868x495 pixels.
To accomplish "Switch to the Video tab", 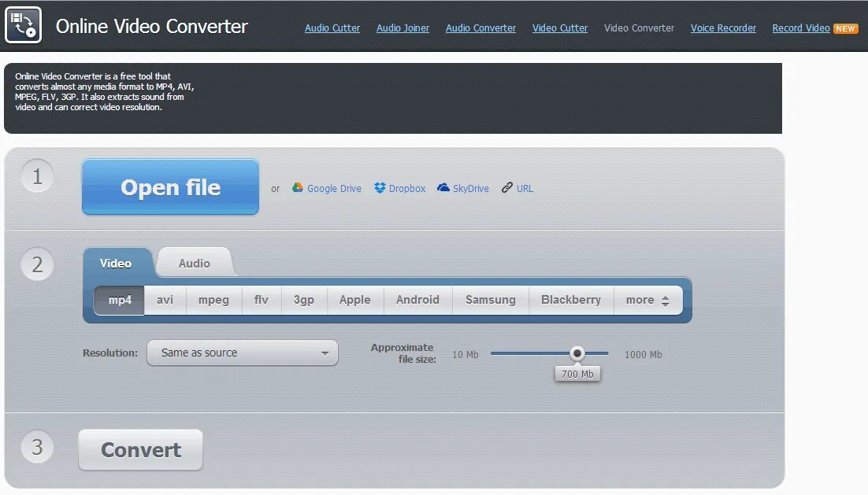I will pos(117,264).
